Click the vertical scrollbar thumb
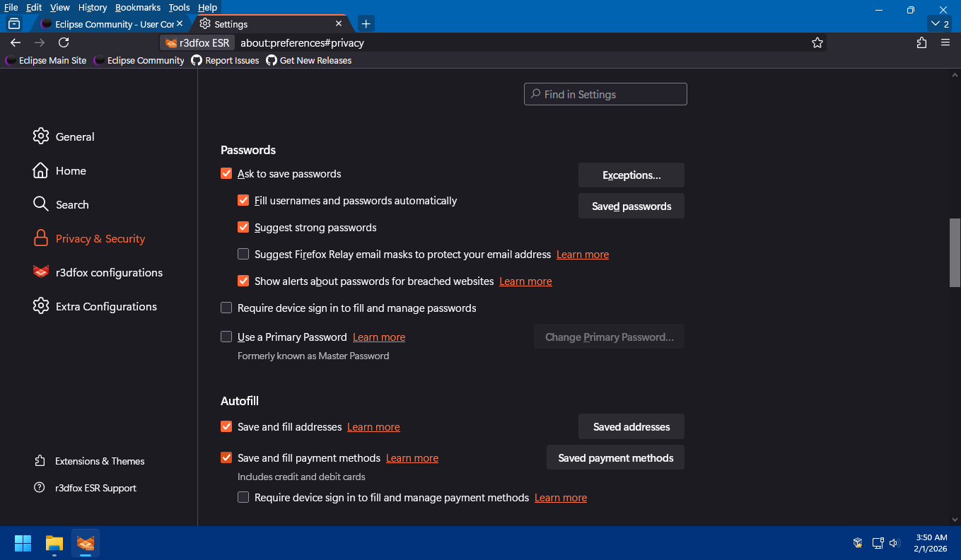Image resolution: width=961 pixels, height=560 pixels. point(955,252)
